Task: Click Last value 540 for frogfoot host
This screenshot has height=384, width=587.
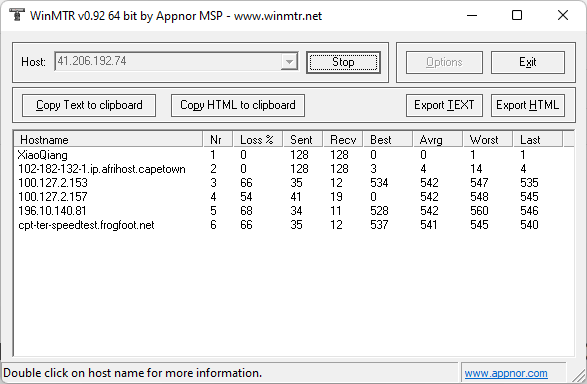Action: coord(529,225)
